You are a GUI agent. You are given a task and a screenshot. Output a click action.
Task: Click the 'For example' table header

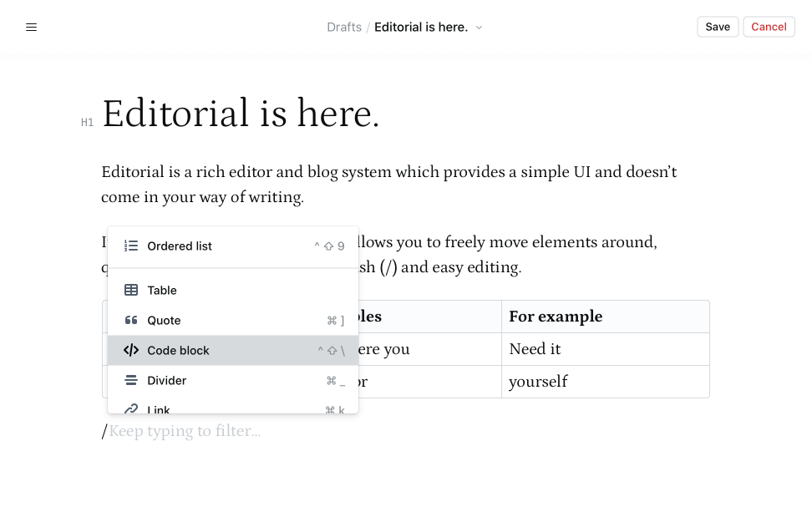tap(606, 317)
